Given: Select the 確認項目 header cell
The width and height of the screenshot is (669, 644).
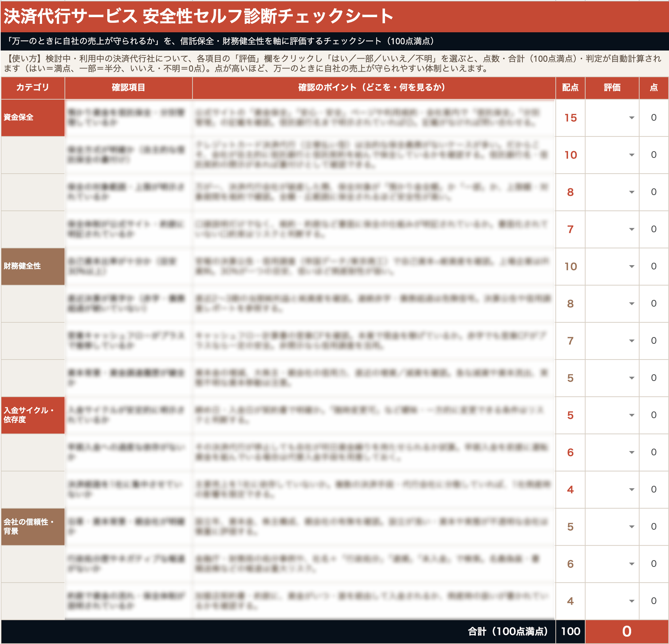Looking at the screenshot, I should (x=128, y=88).
